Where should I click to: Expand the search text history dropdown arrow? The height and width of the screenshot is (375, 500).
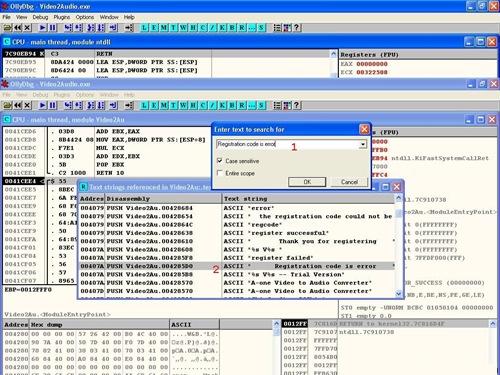[363, 144]
